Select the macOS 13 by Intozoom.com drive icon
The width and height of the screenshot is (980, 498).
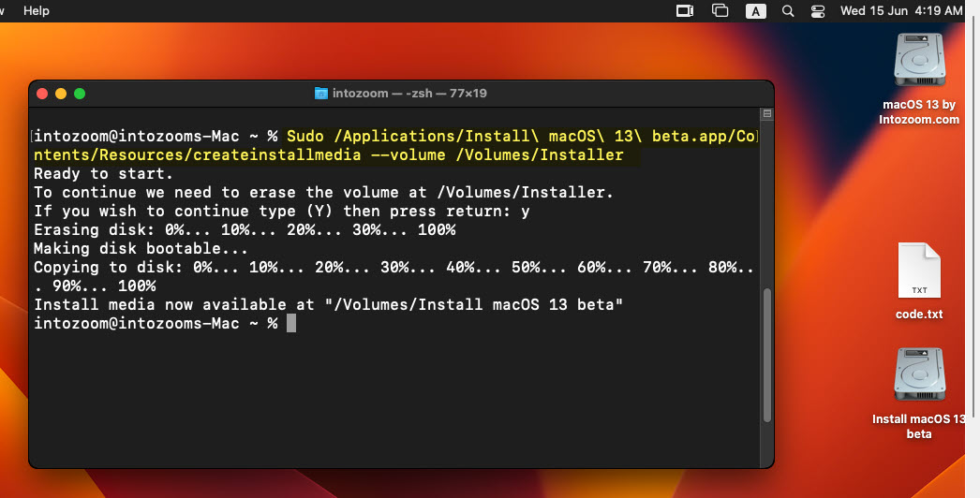pyautogui.click(x=919, y=60)
